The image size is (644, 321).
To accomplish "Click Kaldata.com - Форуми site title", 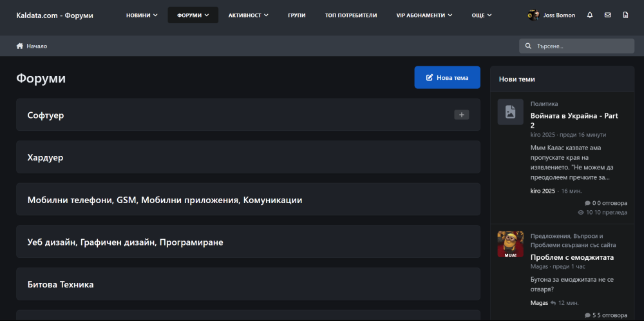I will (55, 15).
